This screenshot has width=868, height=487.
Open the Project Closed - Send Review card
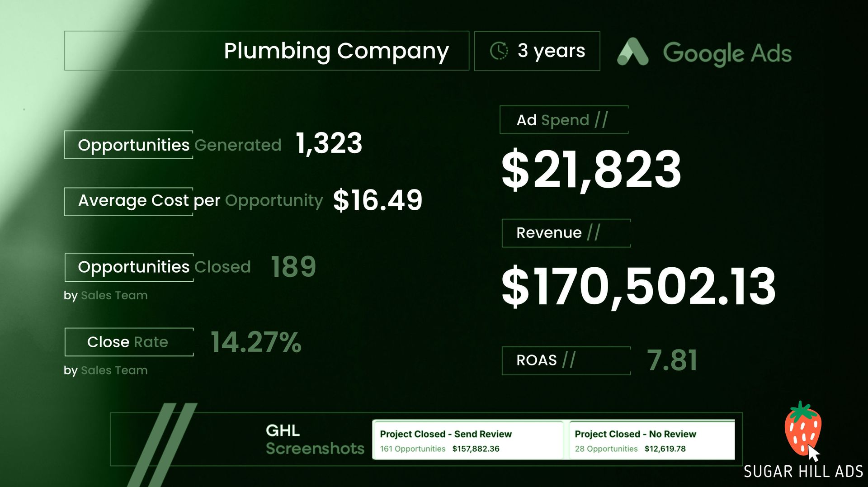[467, 440]
